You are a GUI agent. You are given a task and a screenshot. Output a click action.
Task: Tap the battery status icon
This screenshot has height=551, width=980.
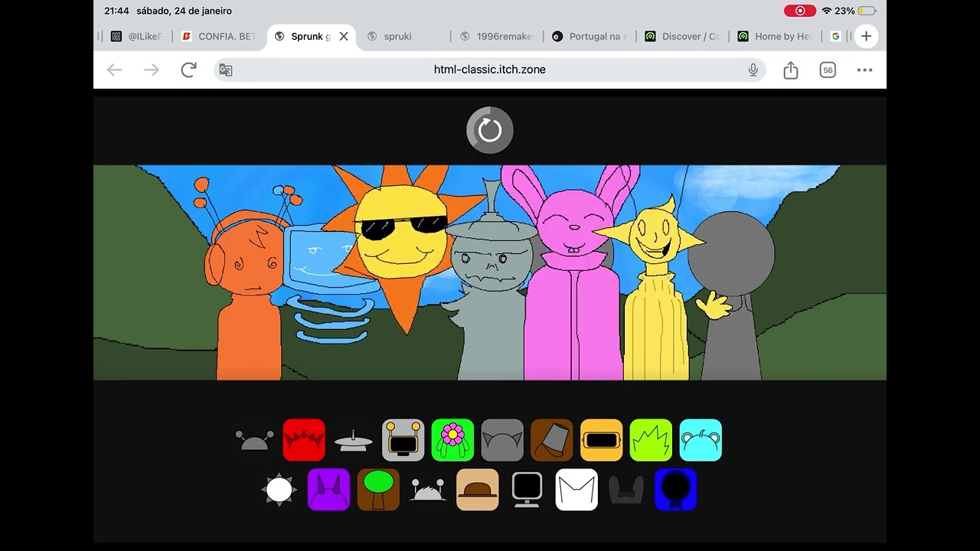click(x=867, y=11)
